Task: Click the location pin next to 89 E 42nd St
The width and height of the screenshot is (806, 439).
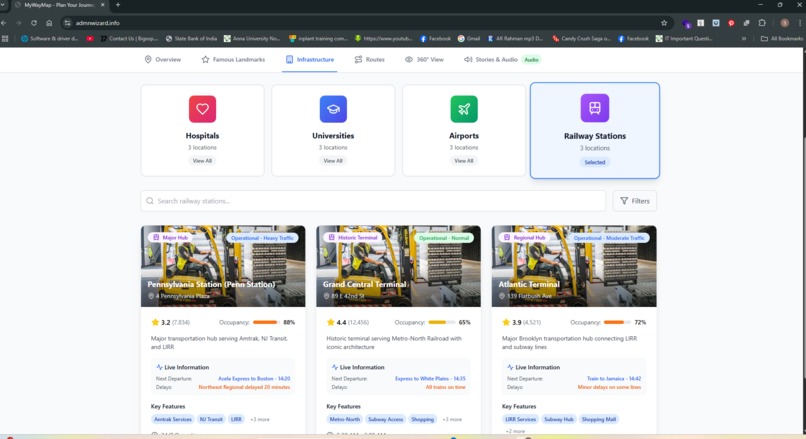Action: click(326, 296)
